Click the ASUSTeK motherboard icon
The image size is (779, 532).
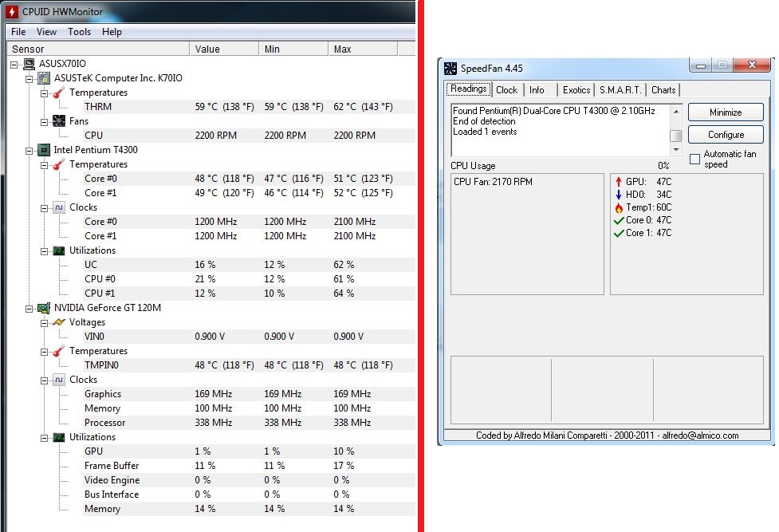point(44,78)
